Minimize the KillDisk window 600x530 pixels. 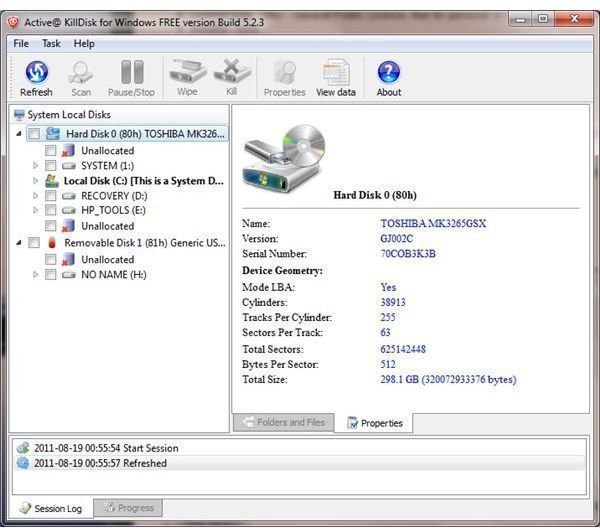(520, 19)
